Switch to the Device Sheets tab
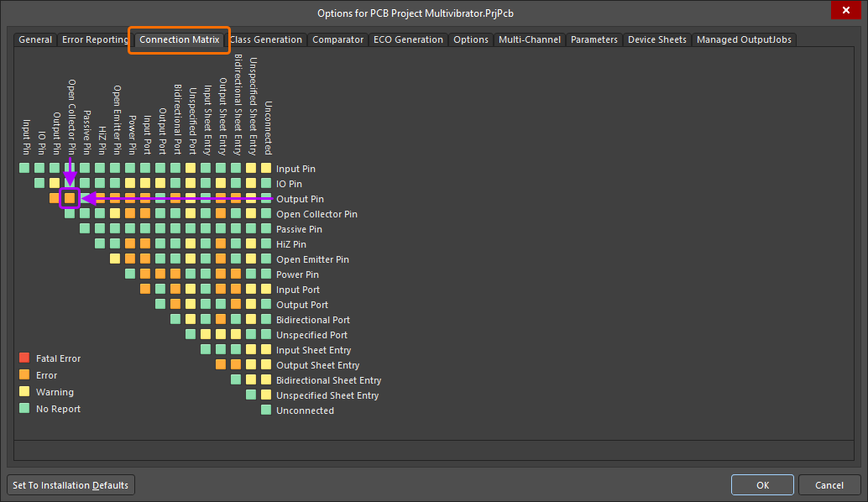The height and width of the screenshot is (502, 868). 657,39
